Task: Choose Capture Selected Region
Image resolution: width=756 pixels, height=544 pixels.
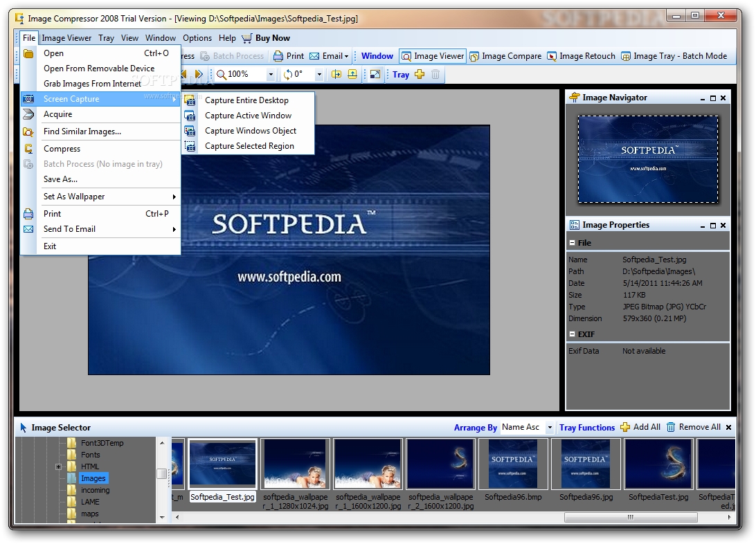Action: point(249,146)
